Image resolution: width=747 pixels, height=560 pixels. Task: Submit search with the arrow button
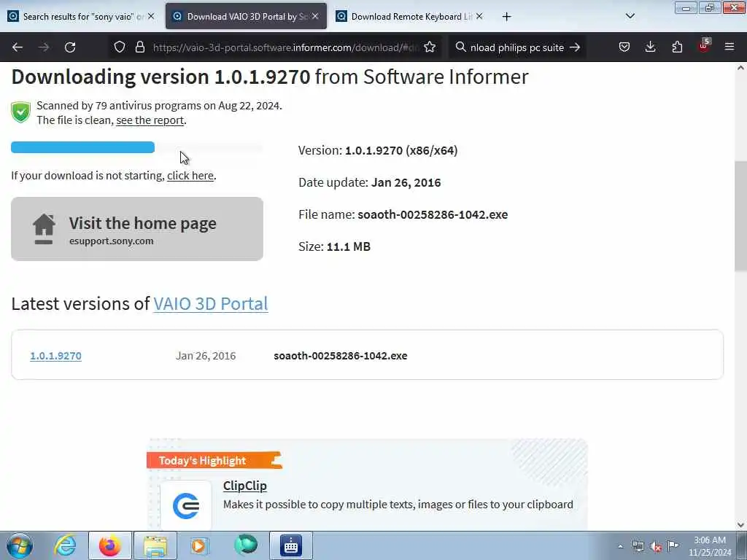coord(575,47)
